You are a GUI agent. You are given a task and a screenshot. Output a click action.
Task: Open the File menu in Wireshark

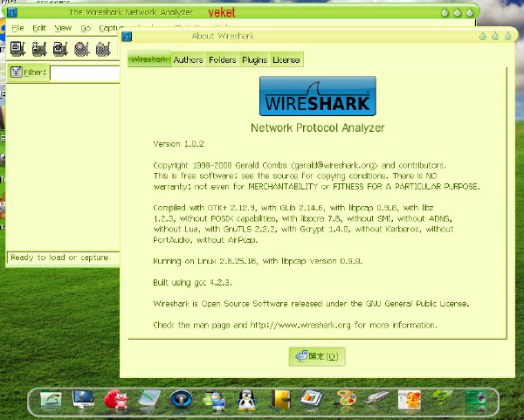tap(17, 28)
